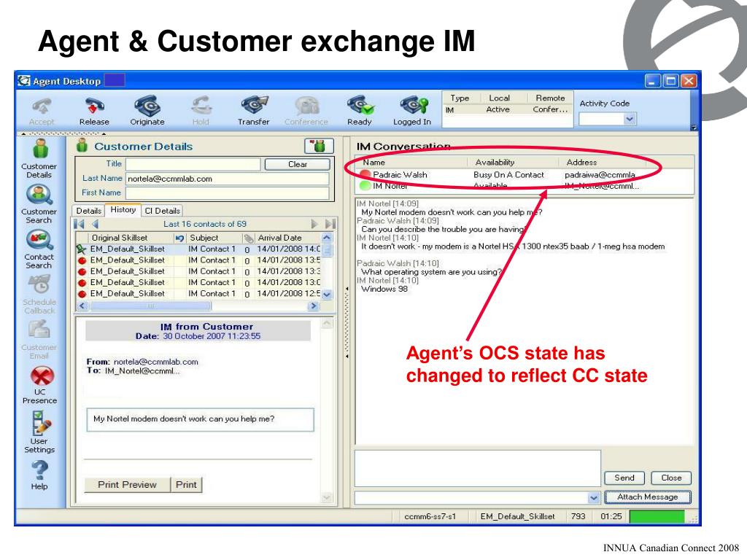Click IM Nortel green presence icon
747x560 pixels.
(365, 186)
